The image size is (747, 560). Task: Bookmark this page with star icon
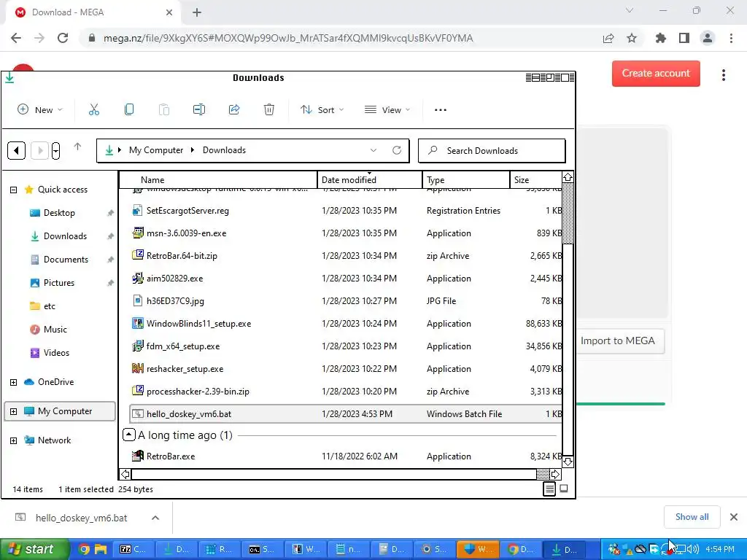tap(632, 38)
